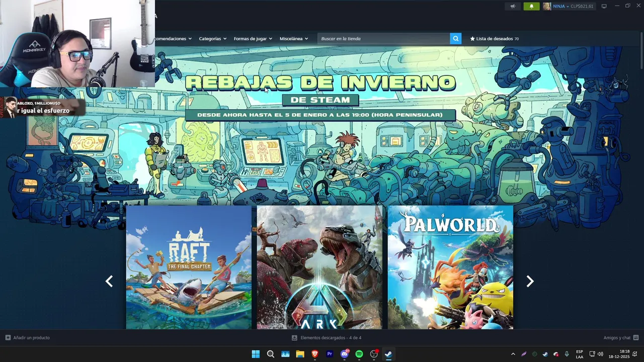Open Windows notification center bell
The width and height of the screenshot is (644, 362).
[x=635, y=354]
